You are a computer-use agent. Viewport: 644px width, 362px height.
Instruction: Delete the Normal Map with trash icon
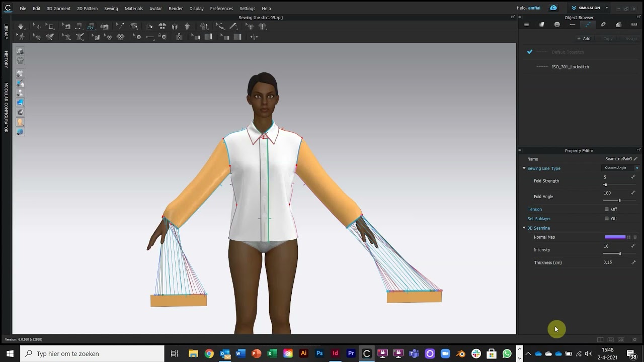pyautogui.click(x=635, y=237)
